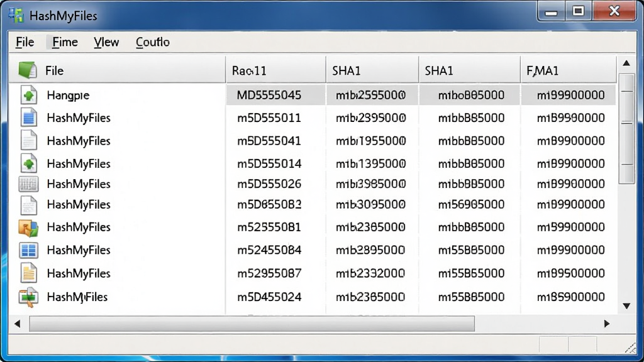Image resolution: width=644 pixels, height=362 pixels.
Task: Select the cell m5D555014
Action: pos(269,164)
